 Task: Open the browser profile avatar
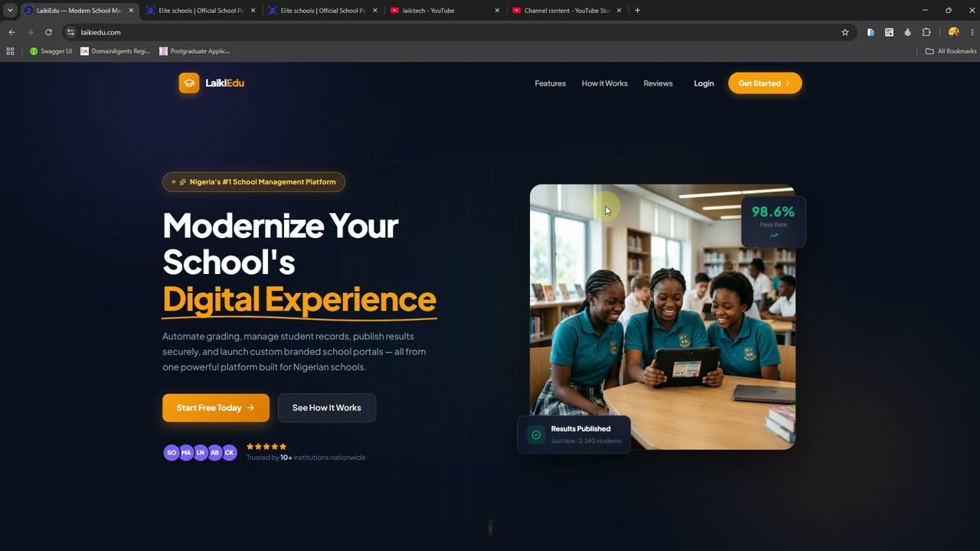pyautogui.click(x=953, y=32)
